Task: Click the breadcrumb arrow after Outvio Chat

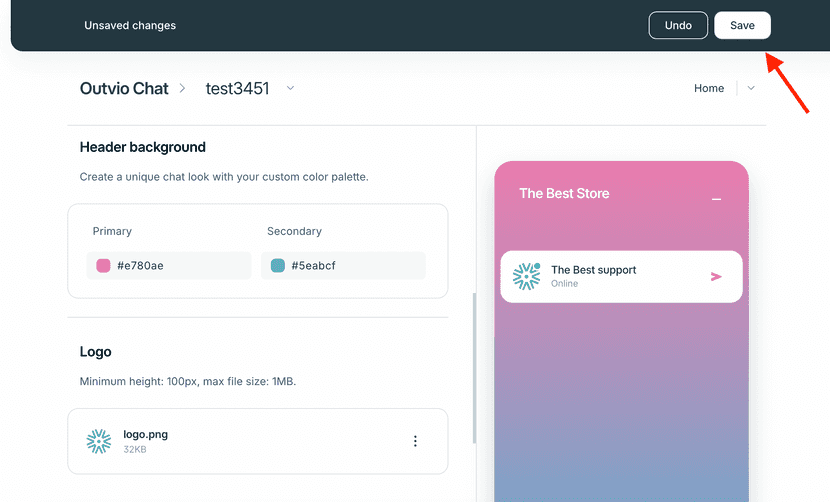Action: tap(182, 88)
